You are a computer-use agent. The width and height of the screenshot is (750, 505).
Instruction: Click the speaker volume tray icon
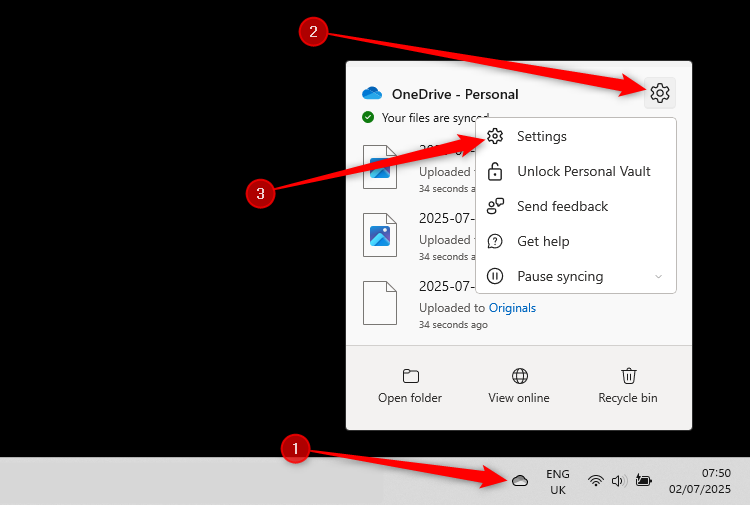[618, 481]
